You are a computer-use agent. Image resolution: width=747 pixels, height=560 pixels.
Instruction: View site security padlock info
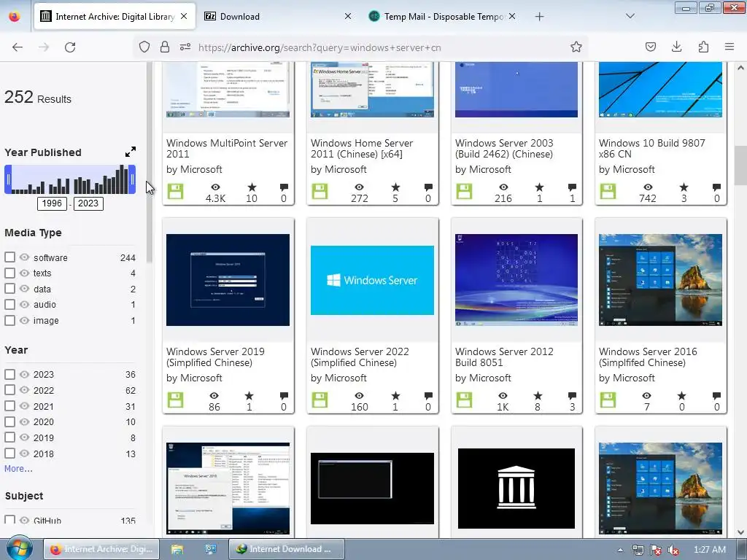point(165,47)
